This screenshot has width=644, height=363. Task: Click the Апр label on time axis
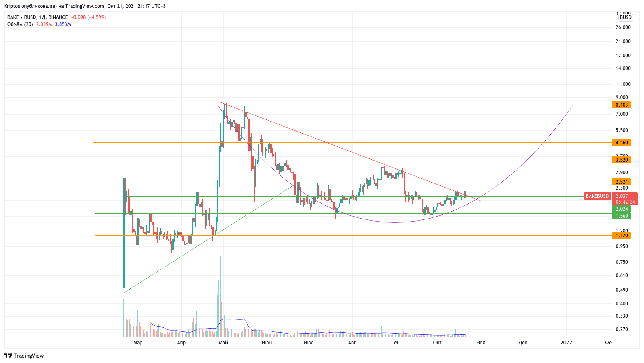(181, 343)
